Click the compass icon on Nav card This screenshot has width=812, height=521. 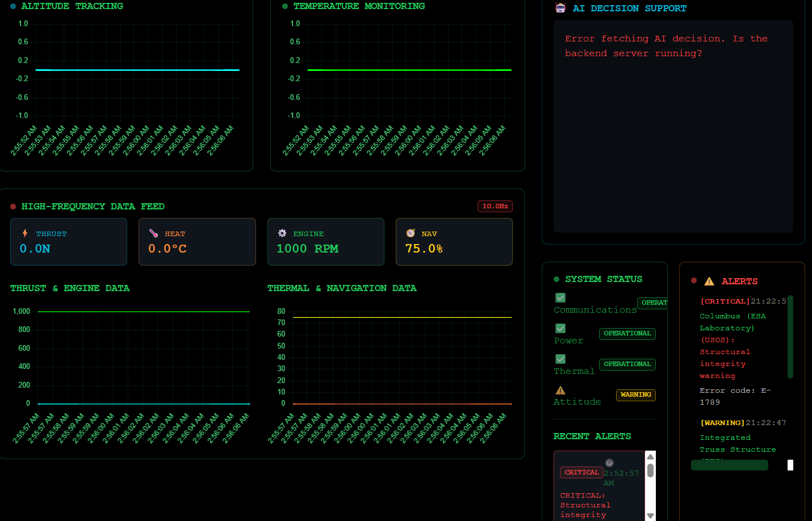(411, 233)
